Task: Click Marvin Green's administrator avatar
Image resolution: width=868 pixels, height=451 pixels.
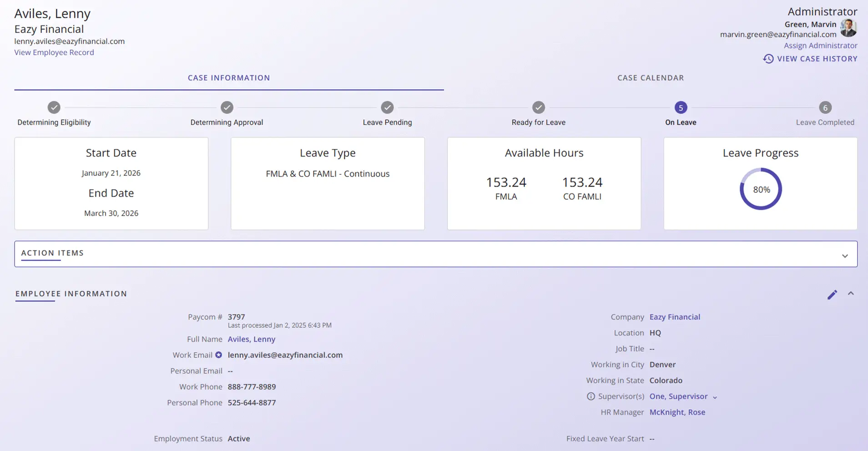Action: click(848, 28)
